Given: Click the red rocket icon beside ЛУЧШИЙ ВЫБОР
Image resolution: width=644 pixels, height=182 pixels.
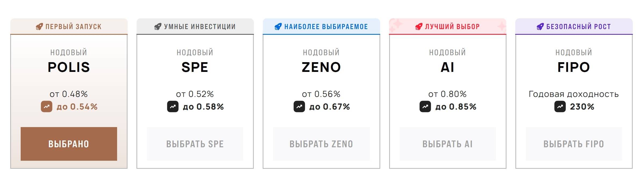Looking at the screenshot, I should [x=419, y=27].
